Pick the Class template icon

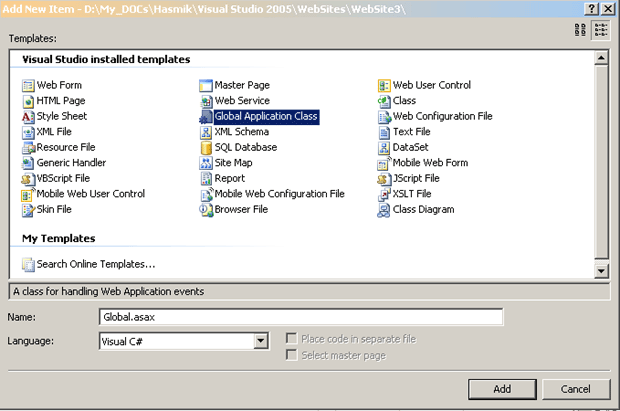384,101
